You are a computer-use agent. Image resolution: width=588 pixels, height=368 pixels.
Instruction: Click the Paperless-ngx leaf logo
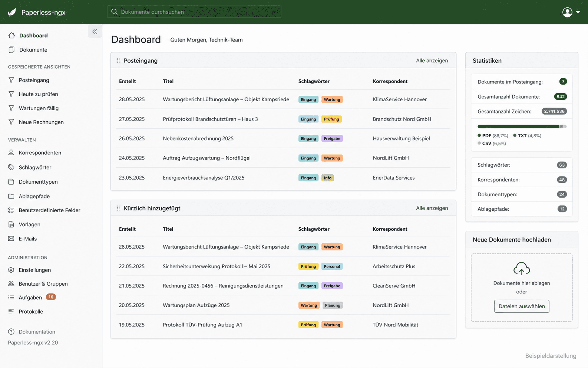coord(12,12)
